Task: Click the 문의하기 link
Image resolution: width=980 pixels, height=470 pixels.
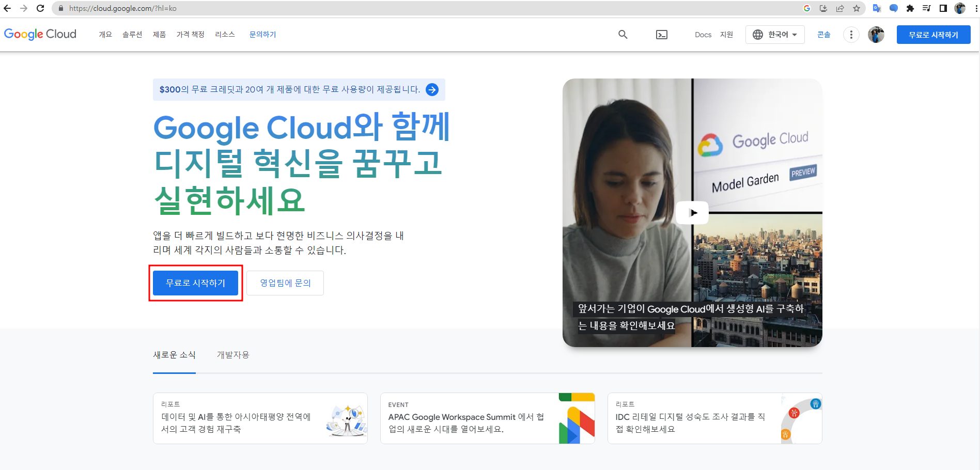Action: click(x=262, y=35)
